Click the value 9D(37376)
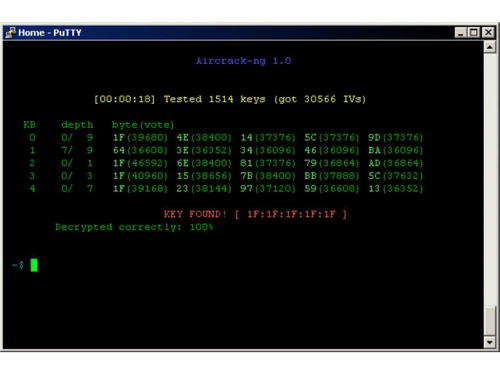Screen dimensions: 500x375 tap(396, 138)
